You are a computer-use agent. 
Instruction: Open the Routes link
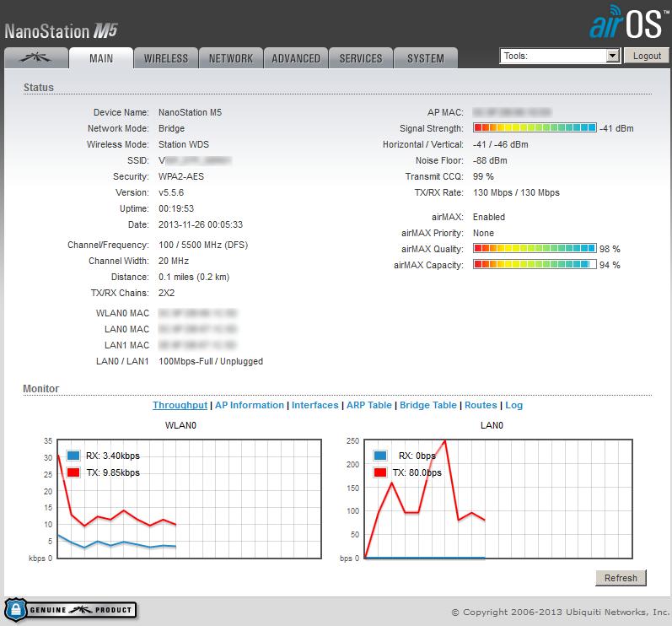[x=481, y=405]
